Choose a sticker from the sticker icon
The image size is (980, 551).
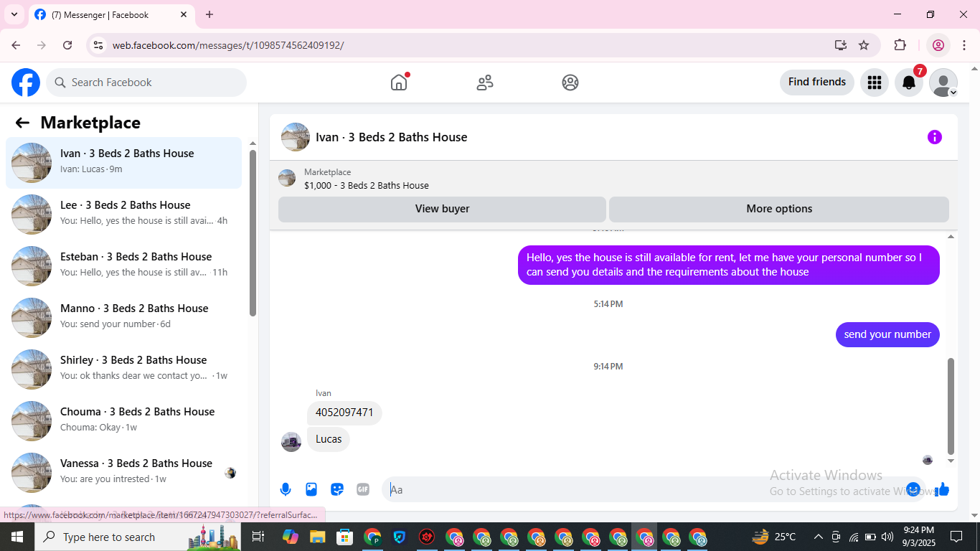tap(337, 489)
